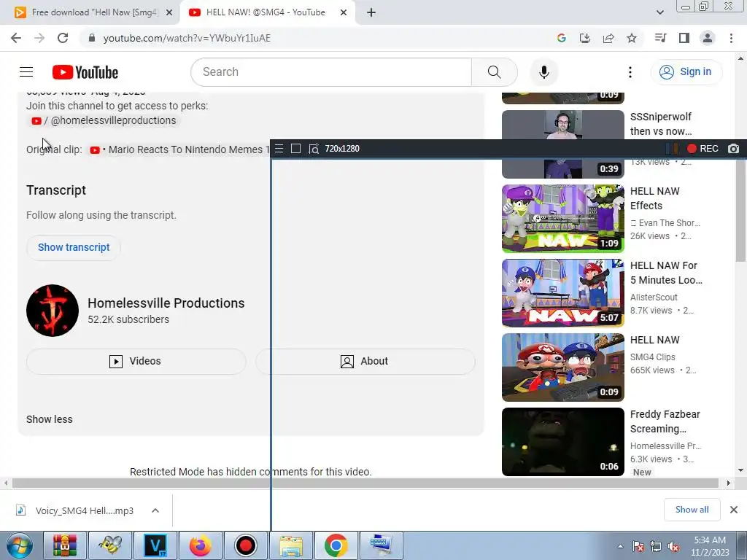Click the address bar URL
The image size is (747, 560).
click(187, 38)
